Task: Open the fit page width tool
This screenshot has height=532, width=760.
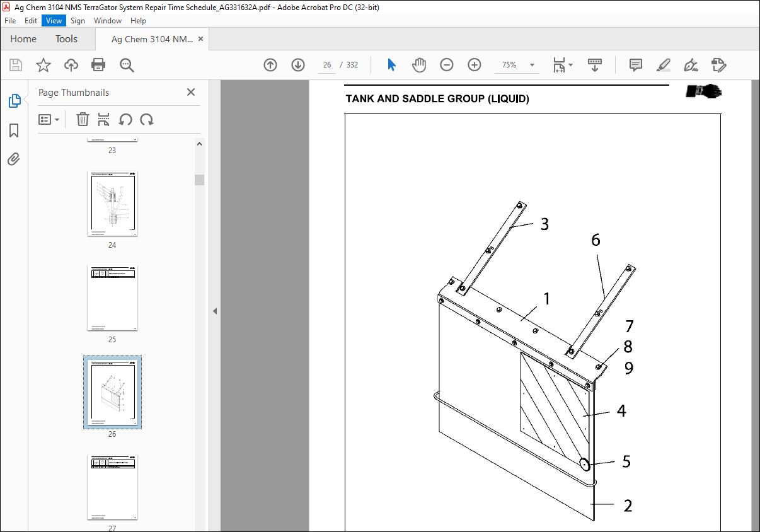Action: [559, 65]
